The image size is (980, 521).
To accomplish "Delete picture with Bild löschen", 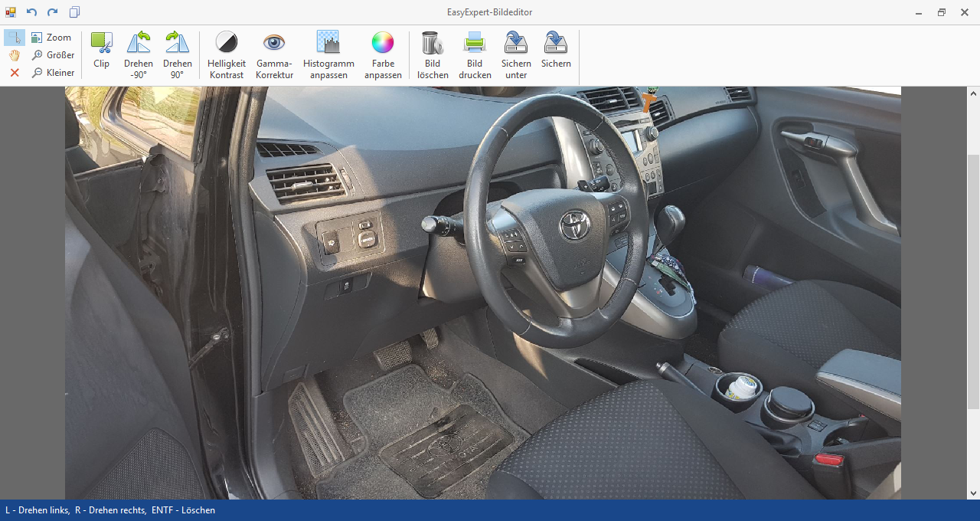I will [433, 55].
